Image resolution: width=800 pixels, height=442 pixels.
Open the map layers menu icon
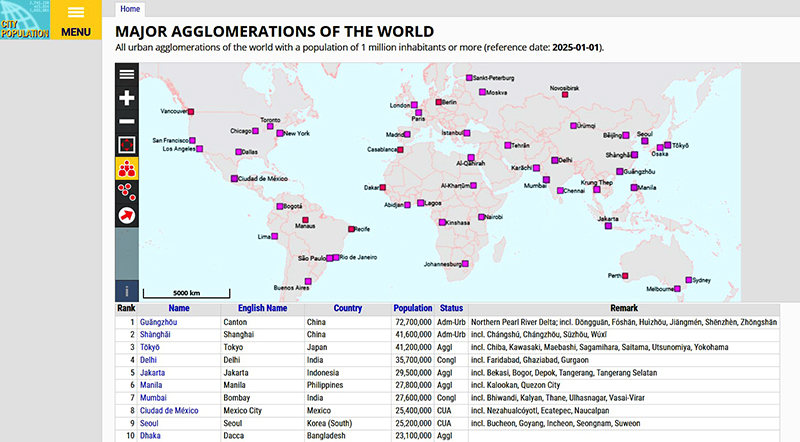click(x=127, y=74)
